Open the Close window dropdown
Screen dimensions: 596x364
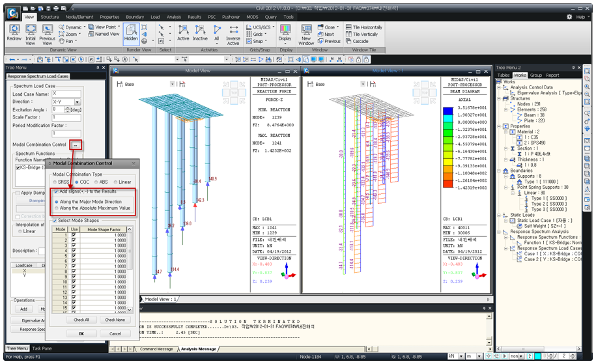(337, 27)
